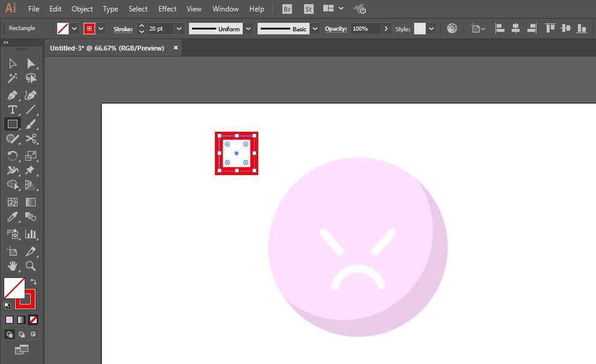
Task: Click the red stroke color swatch
Action: 89,28
